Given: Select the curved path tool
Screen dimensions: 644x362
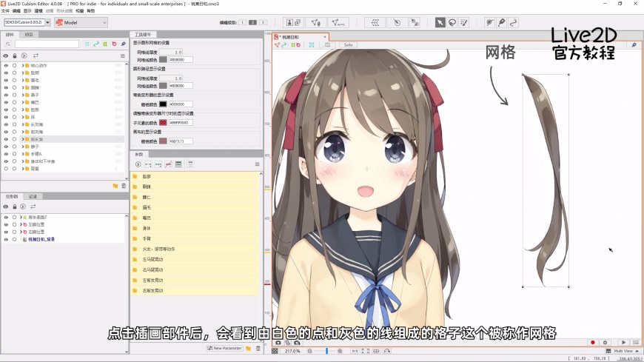Looking at the screenshot, I should tap(514, 23).
